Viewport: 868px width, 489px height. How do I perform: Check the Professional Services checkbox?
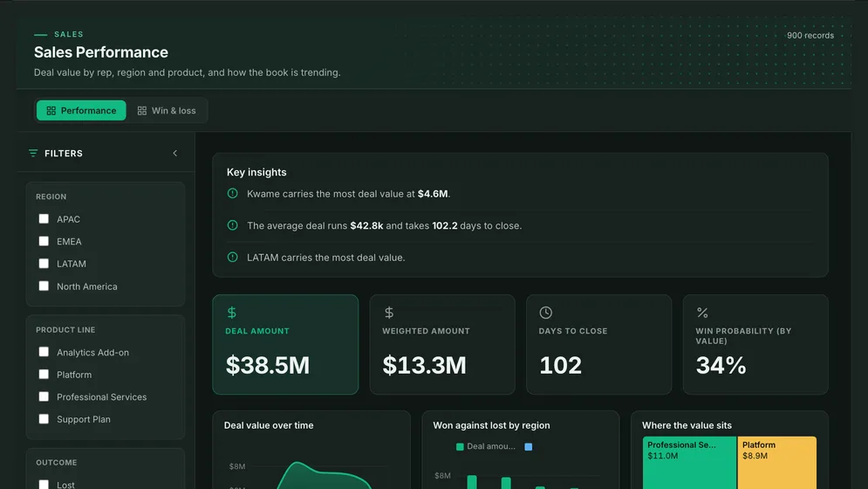pos(44,396)
